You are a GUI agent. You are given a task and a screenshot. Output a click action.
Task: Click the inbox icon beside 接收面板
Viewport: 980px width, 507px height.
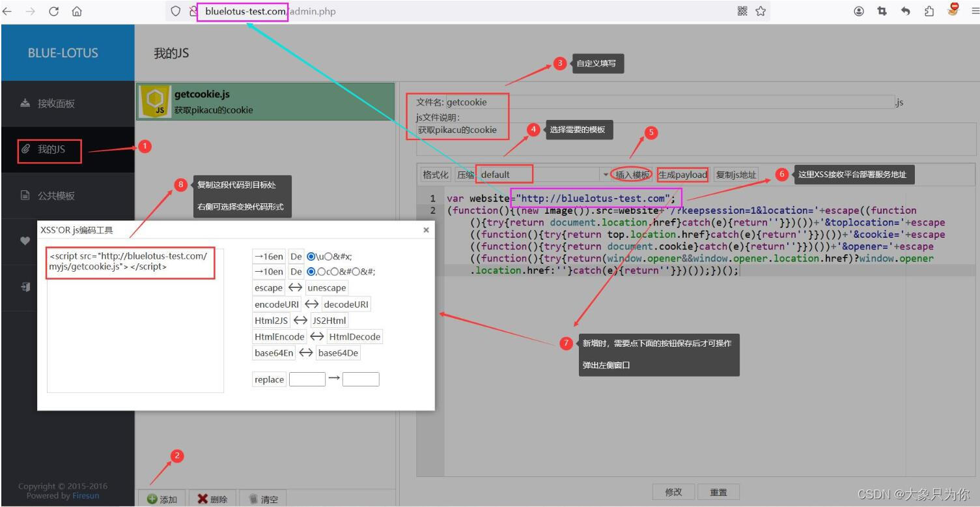tap(25, 103)
